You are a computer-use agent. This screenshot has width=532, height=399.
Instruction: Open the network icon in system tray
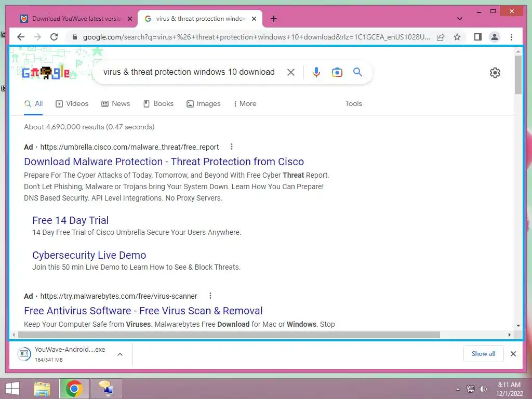click(470, 389)
